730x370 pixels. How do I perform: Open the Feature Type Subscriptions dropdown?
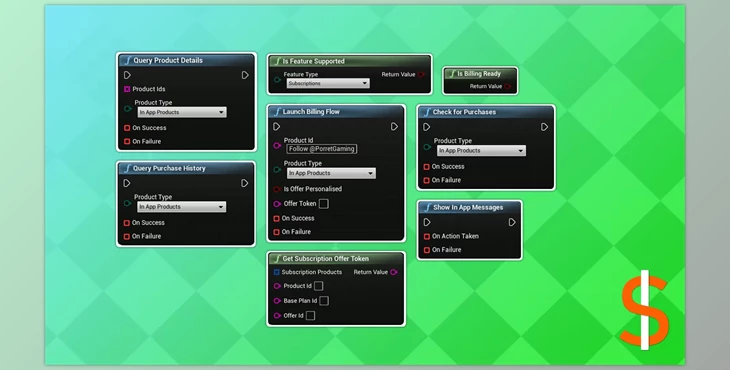[x=328, y=83]
